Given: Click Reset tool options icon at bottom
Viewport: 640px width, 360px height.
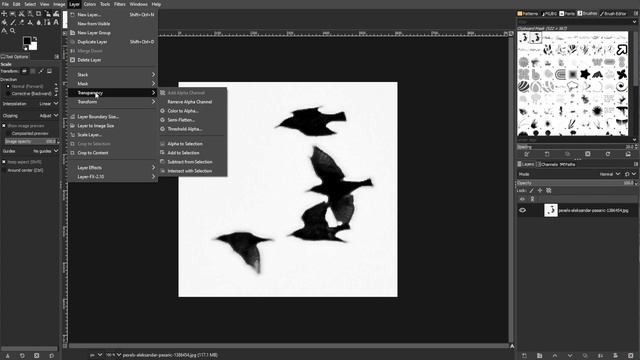Looking at the screenshot, I should [51, 356].
